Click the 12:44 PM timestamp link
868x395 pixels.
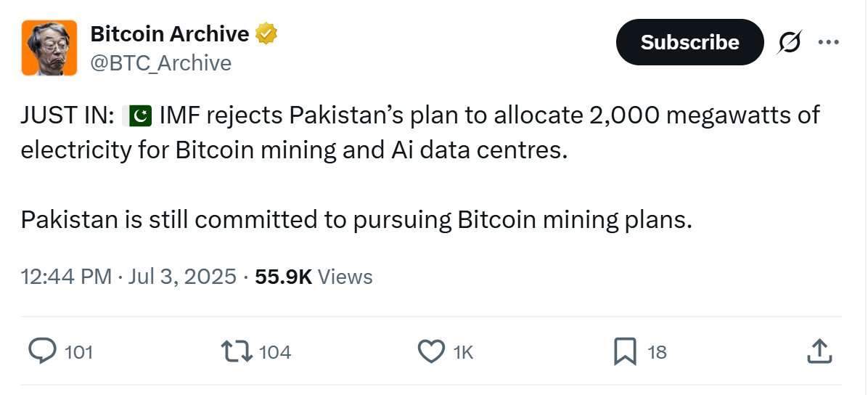click(66, 277)
